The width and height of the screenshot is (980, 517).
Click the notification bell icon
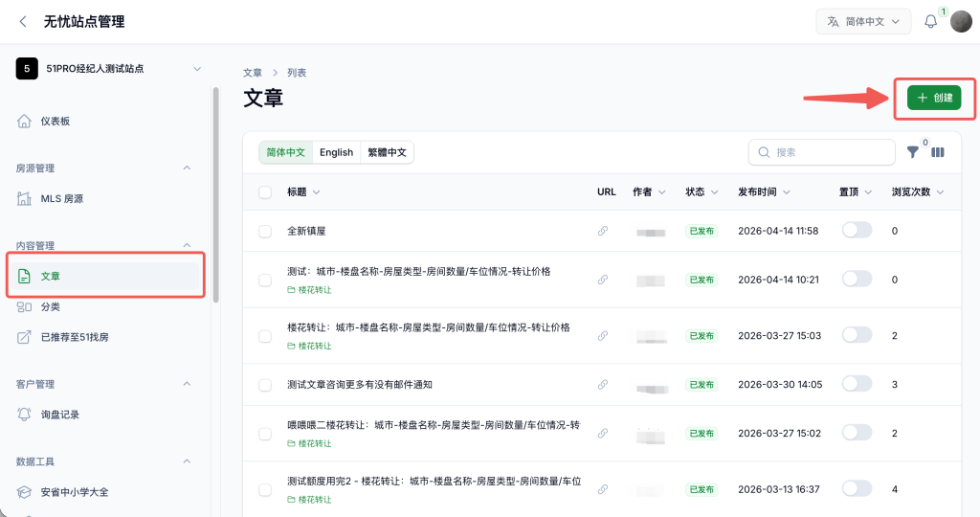(930, 22)
